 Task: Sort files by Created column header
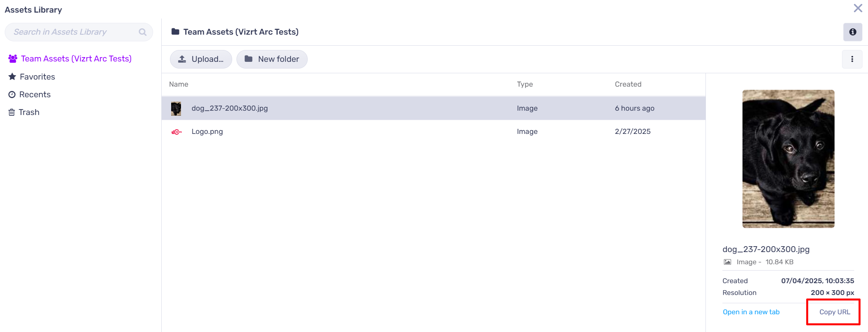[x=628, y=84]
